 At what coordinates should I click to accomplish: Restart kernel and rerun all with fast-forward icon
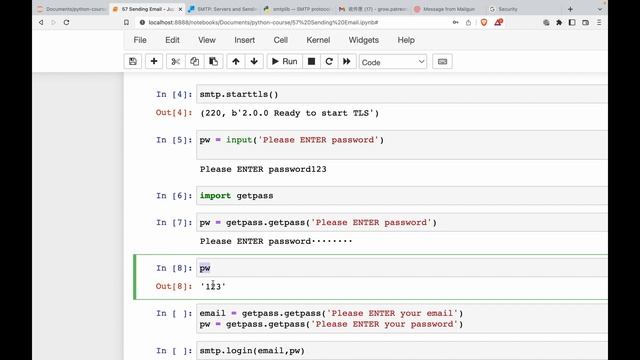click(x=347, y=62)
